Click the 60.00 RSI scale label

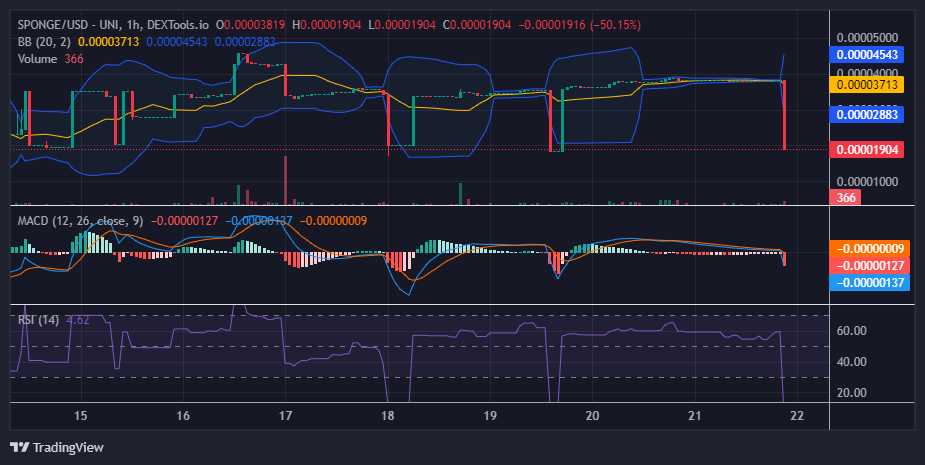pyautogui.click(x=851, y=330)
